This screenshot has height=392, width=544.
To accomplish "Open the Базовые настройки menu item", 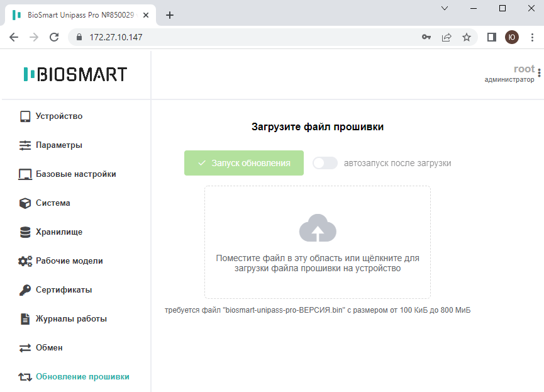I will pyautogui.click(x=75, y=174).
